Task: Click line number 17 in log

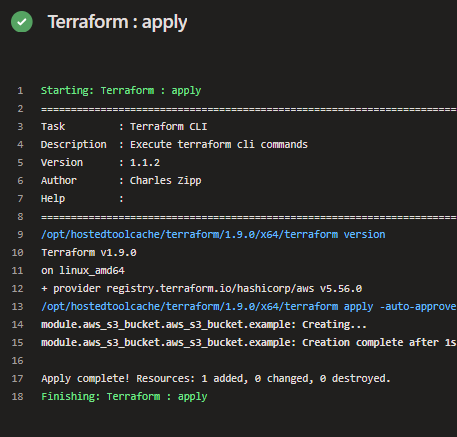Action: pos(17,378)
